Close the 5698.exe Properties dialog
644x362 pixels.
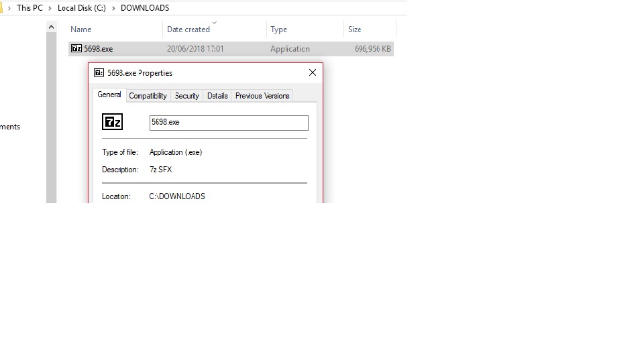pyautogui.click(x=312, y=73)
